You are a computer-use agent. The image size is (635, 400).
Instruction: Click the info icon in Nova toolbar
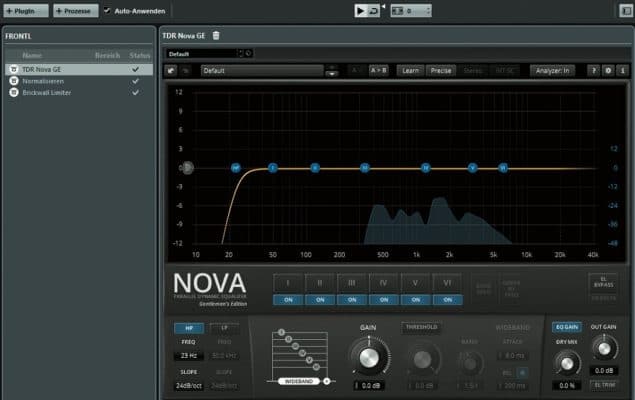coord(622,70)
